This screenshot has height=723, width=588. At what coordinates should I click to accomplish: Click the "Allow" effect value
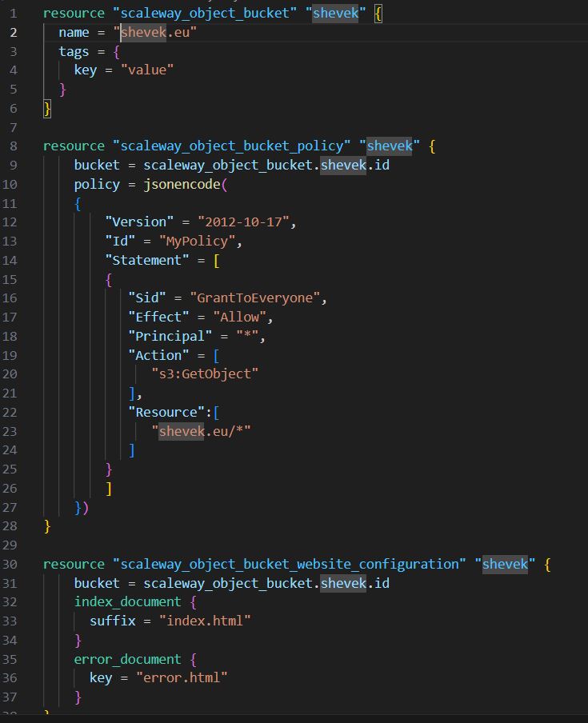tap(239, 318)
